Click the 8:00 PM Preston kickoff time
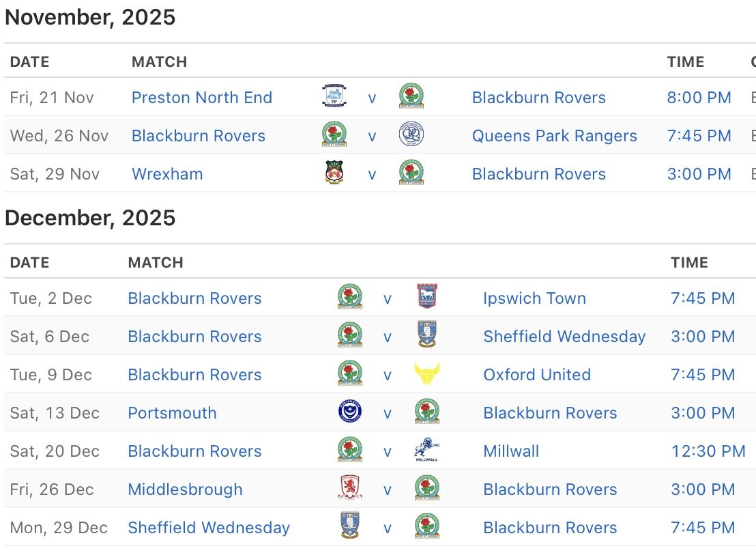Image resolution: width=756 pixels, height=553 pixels. pyautogui.click(x=699, y=98)
